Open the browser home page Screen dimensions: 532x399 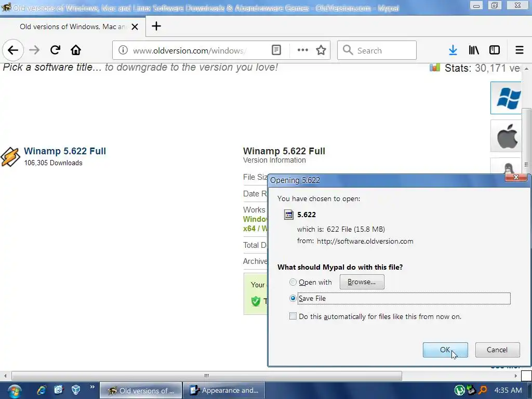(76, 50)
